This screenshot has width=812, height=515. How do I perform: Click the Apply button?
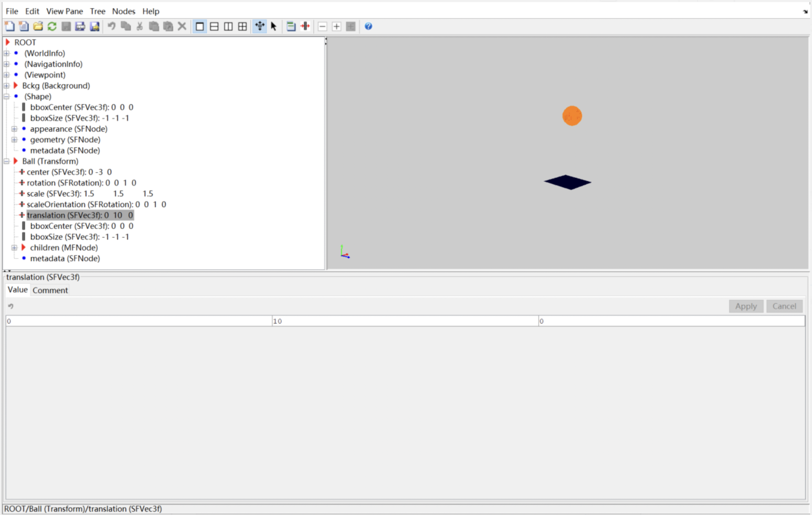point(746,306)
